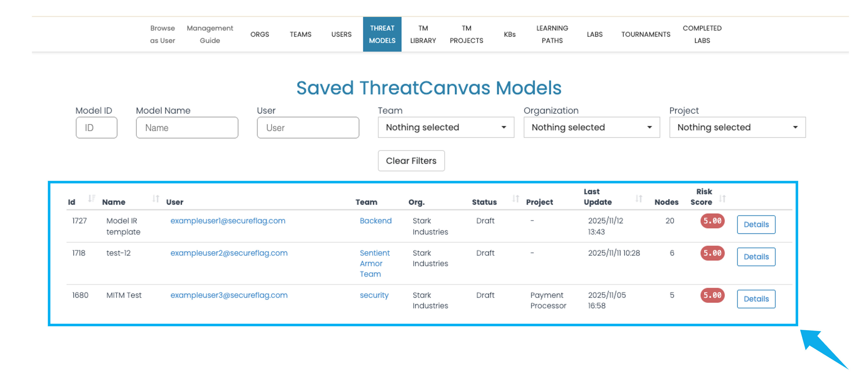Open exampleuser3@secureflag.com user link

[229, 295]
